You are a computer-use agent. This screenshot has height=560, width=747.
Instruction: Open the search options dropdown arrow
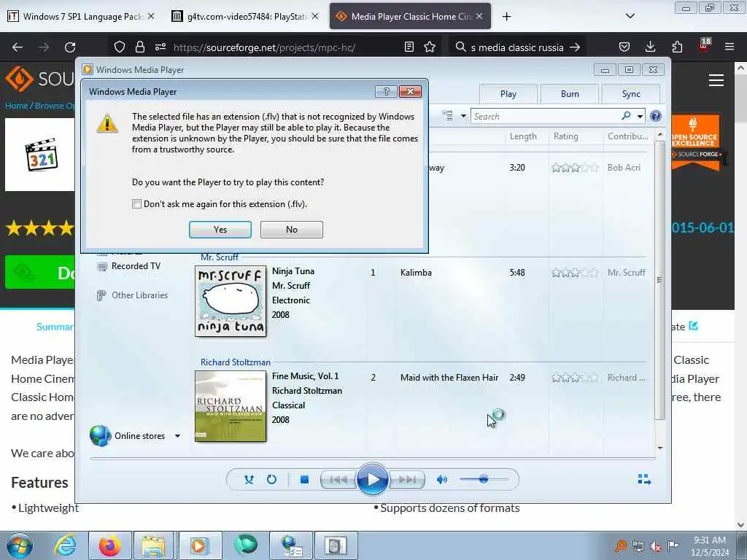click(640, 116)
